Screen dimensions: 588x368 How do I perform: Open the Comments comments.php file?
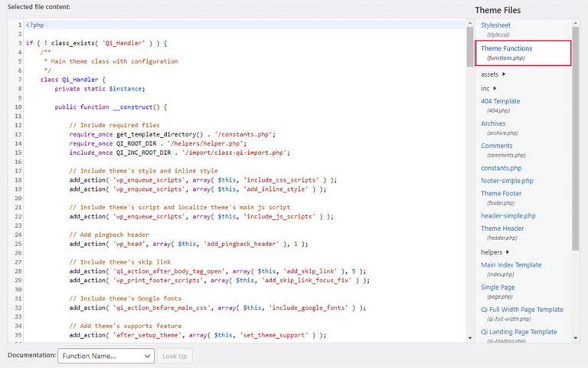pyautogui.click(x=496, y=146)
